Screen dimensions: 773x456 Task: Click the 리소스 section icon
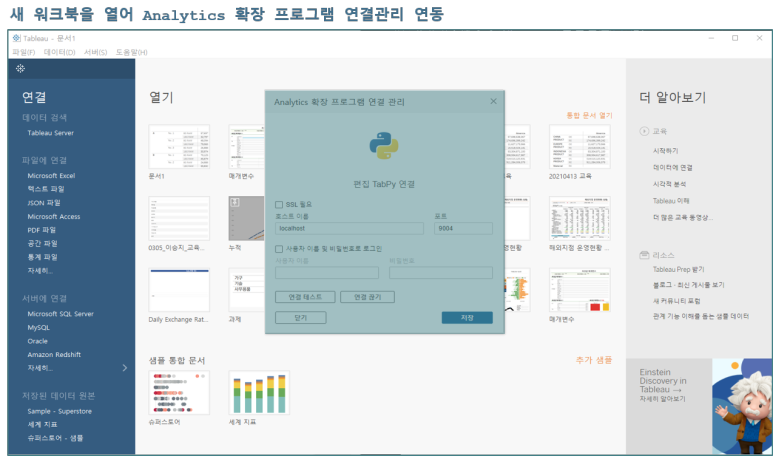tap(644, 255)
